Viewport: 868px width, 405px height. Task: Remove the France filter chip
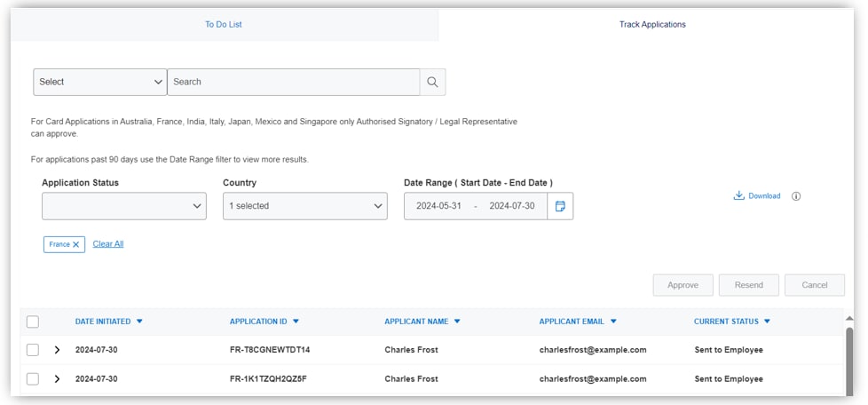[76, 244]
